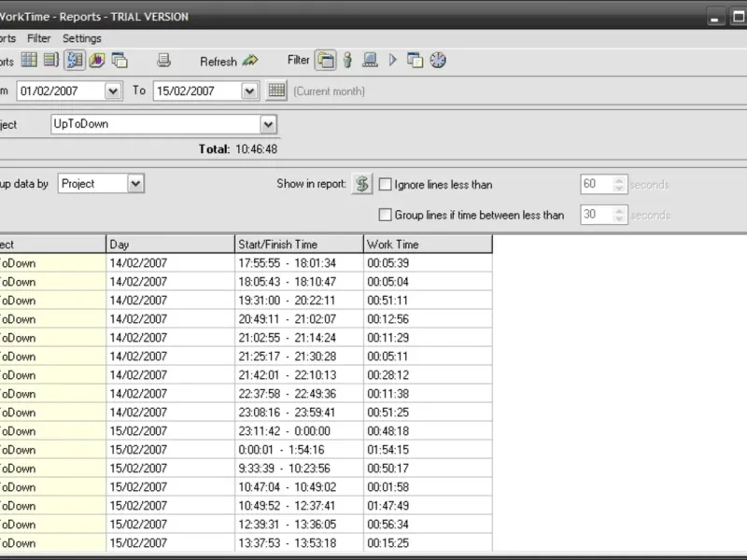Click the printer icon

point(163,60)
